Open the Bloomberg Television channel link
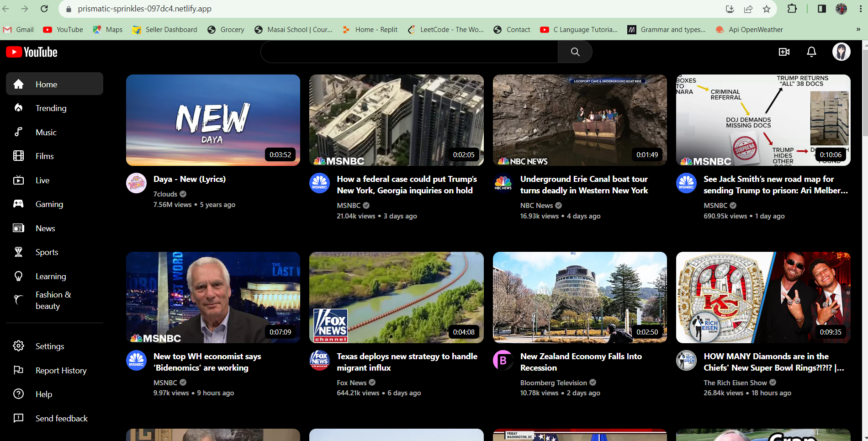868x441 pixels. [553, 383]
